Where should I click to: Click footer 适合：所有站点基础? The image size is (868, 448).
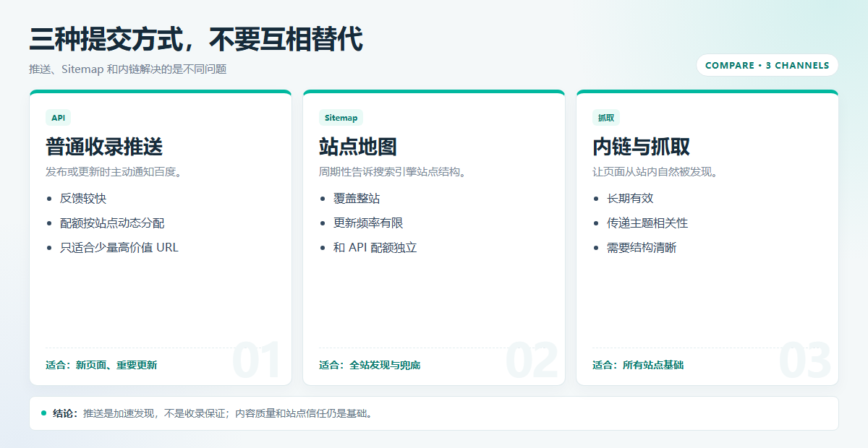638,365
